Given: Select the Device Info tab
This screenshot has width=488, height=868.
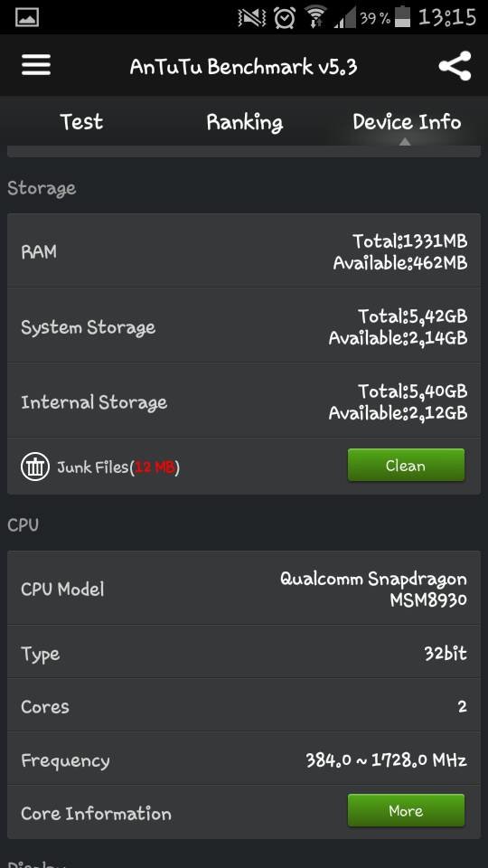Looking at the screenshot, I should point(407,122).
